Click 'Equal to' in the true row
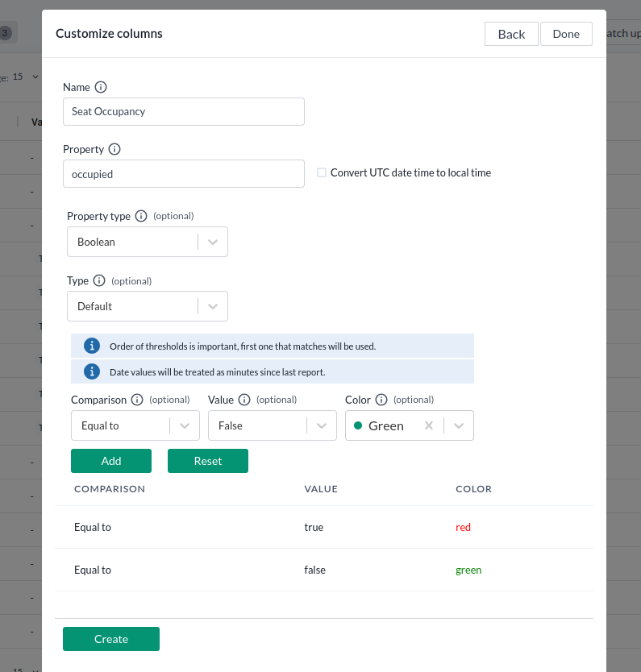 click(93, 527)
